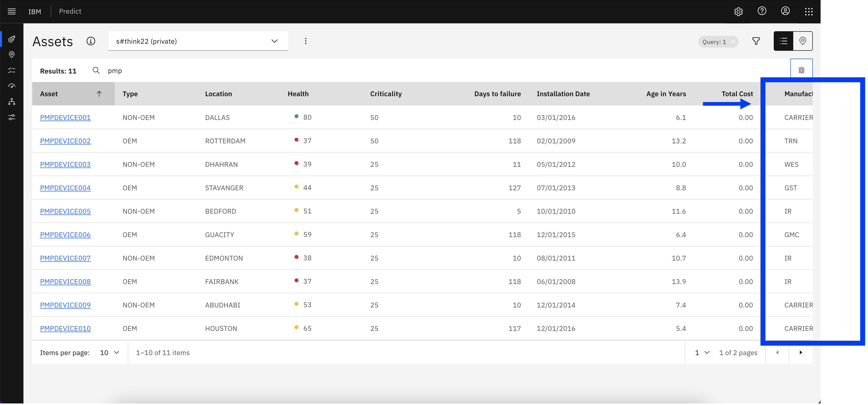Open asset PMPDEVICE006
Image resolution: width=868 pixels, height=405 pixels.
click(x=65, y=235)
